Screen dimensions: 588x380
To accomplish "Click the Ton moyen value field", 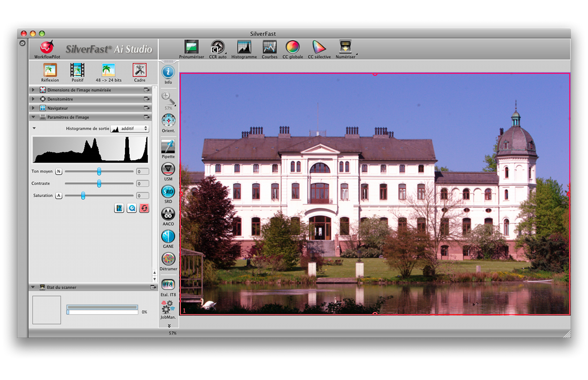I will pos(143,171).
